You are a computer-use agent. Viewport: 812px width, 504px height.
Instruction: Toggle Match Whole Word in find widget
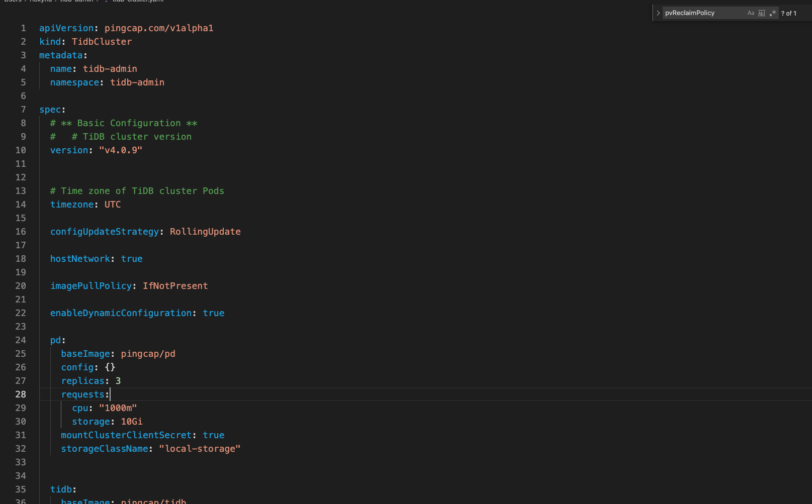coord(762,13)
